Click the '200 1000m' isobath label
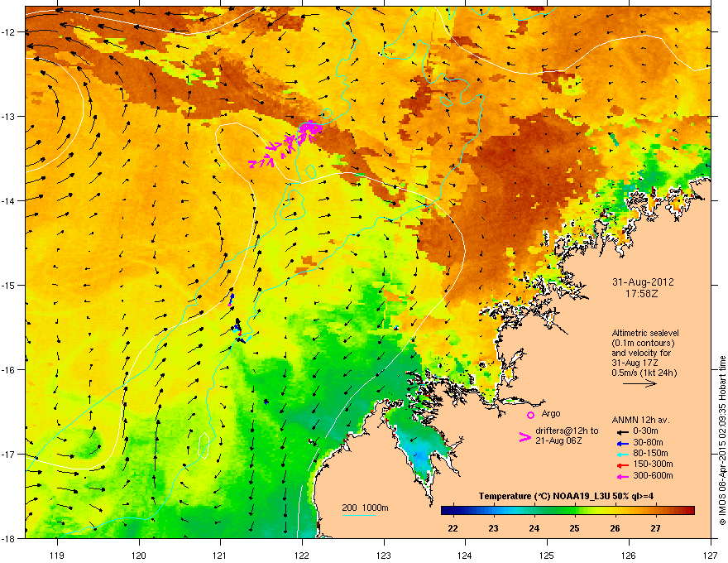The width and height of the screenshot is (728, 563). tap(365, 508)
